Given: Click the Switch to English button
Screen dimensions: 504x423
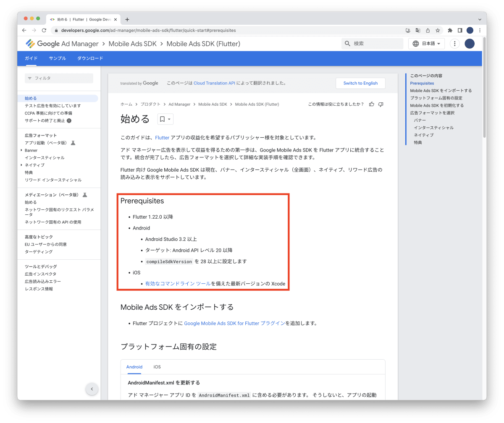Looking at the screenshot, I should [360, 83].
